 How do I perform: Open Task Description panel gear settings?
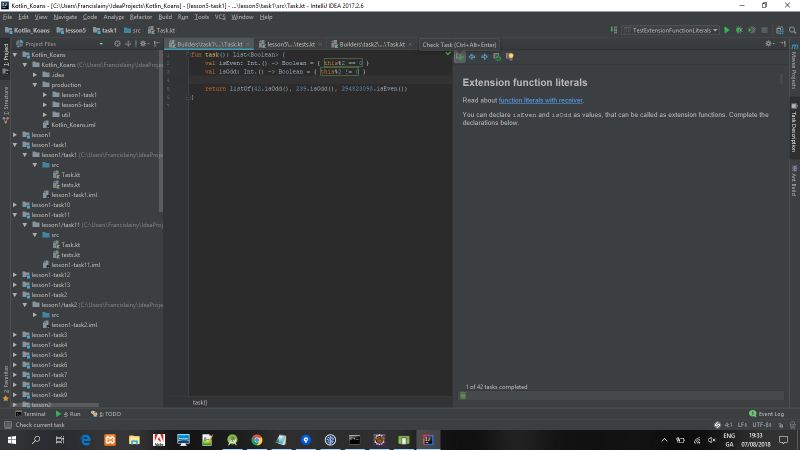click(x=769, y=44)
